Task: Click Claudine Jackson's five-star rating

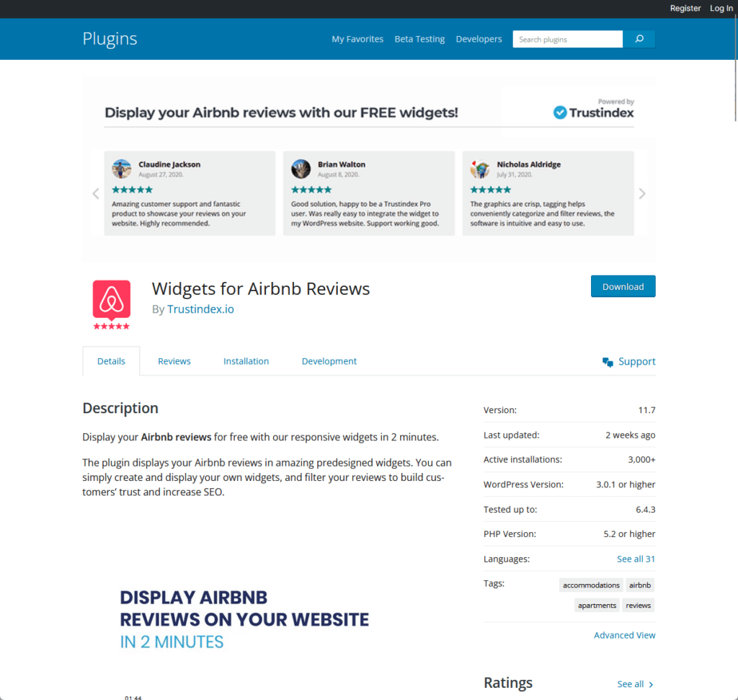Action: tap(133, 190)
